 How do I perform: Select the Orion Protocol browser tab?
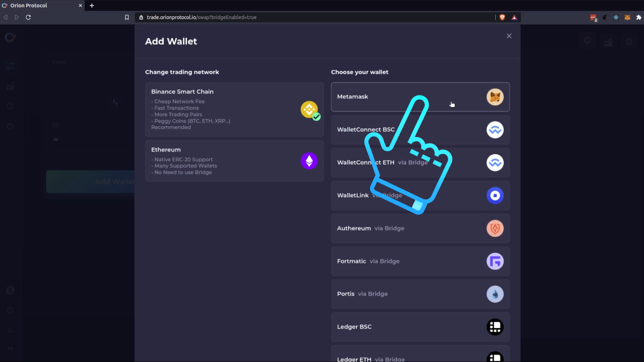coord(42,6)
